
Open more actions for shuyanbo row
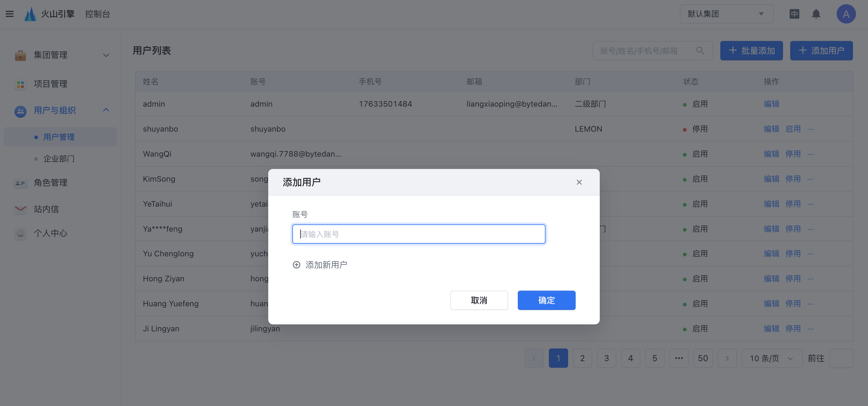[810, 129]
